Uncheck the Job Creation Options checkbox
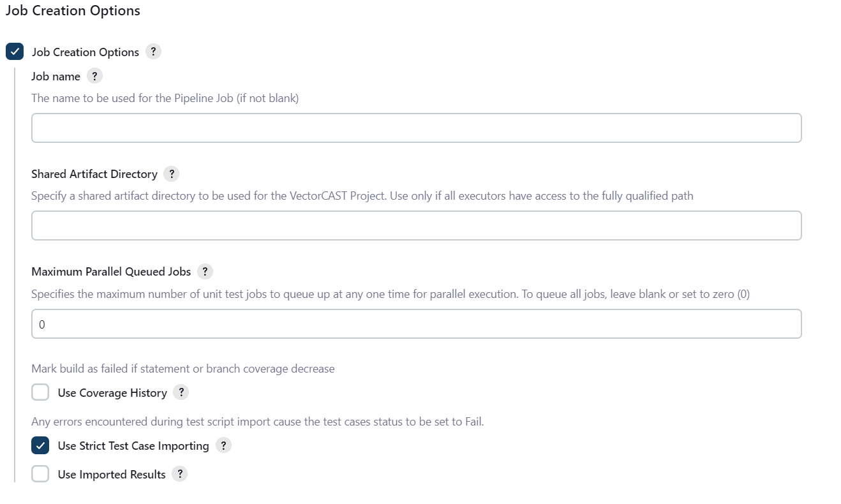The height and width of the screenshot is (504, 841). [15, 52]
